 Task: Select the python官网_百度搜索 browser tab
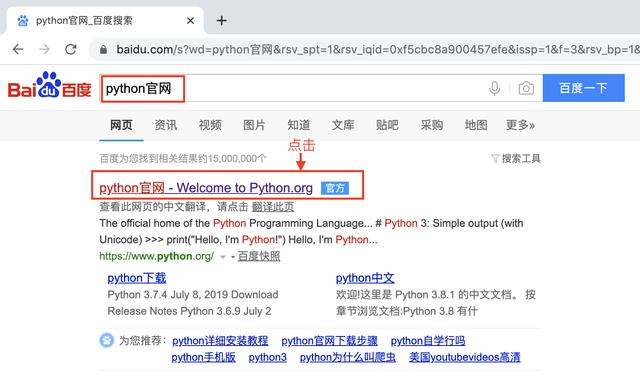[105, 20]
